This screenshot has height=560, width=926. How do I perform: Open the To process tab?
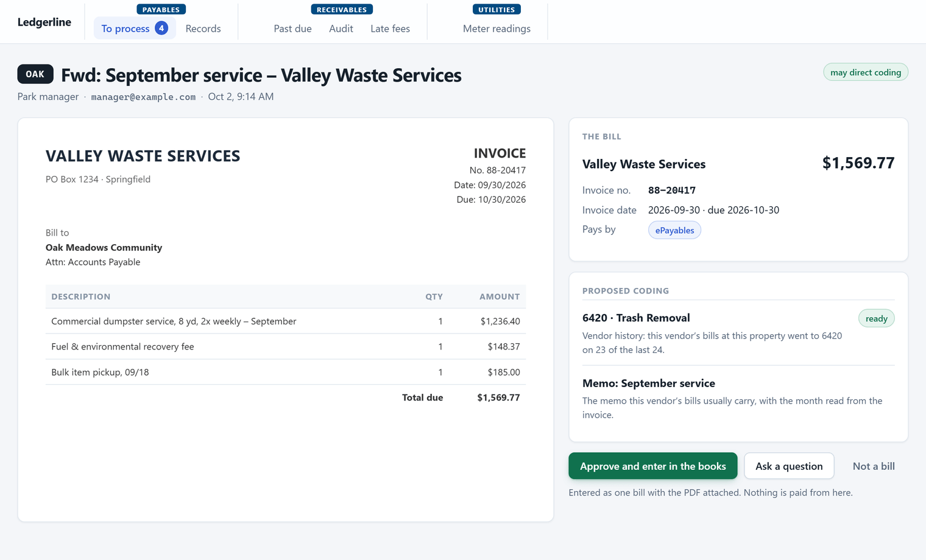tap(135, 29)
